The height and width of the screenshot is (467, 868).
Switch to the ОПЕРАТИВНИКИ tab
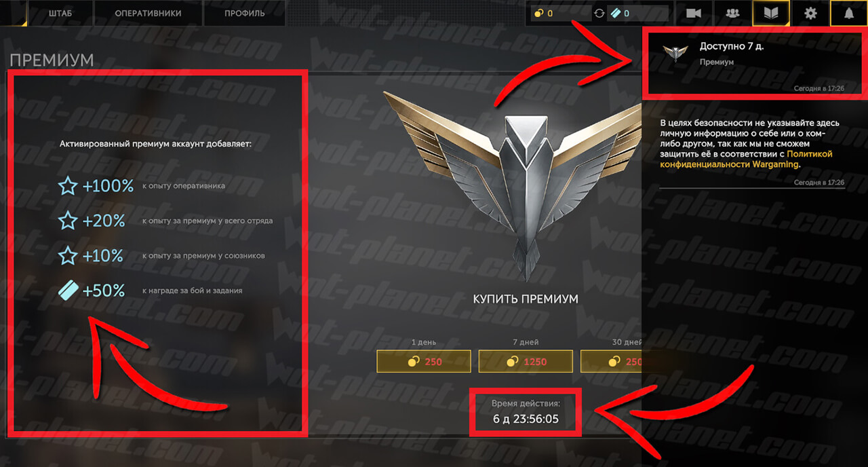point(150,13)
